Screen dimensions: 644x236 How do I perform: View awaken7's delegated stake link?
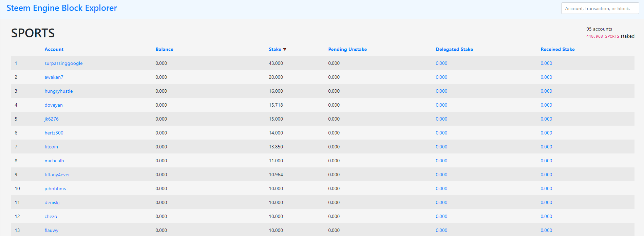click(441, 77)
